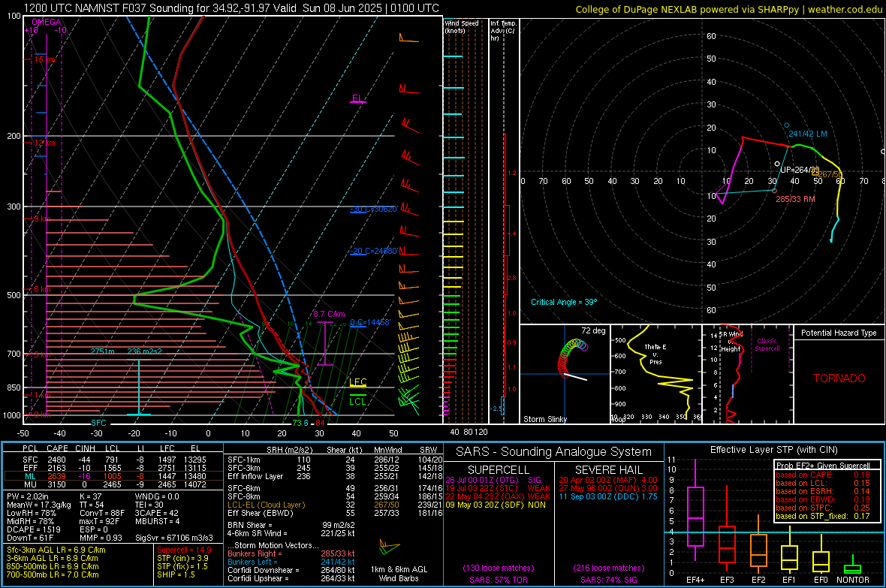Image resolution: width=886 pixels, height=588 pixels.
Task: Click 'based on STPC: 0.25' probability line
Action: [823, 508]
